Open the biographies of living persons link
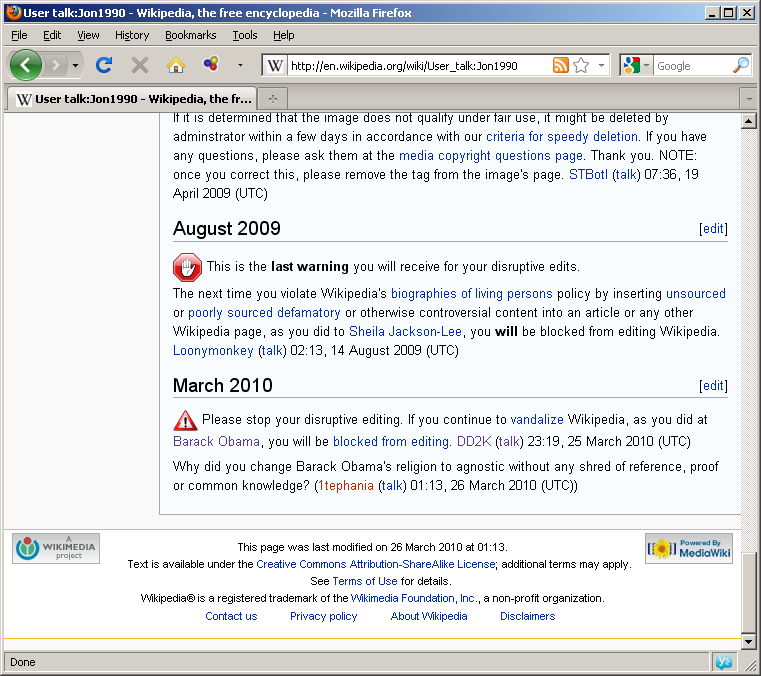This screenshot has width=761, height=676. [472, 294]
